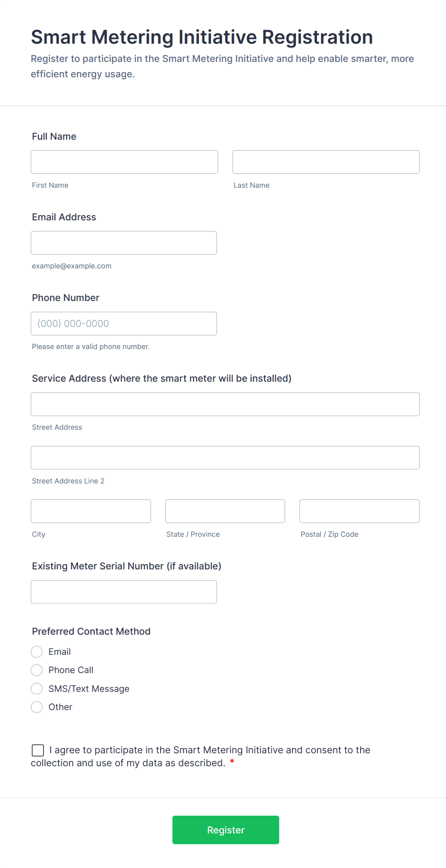This screenshot has height=868, width=446.
Task: Click the Email radio option label text
Action: pos(59,651)
